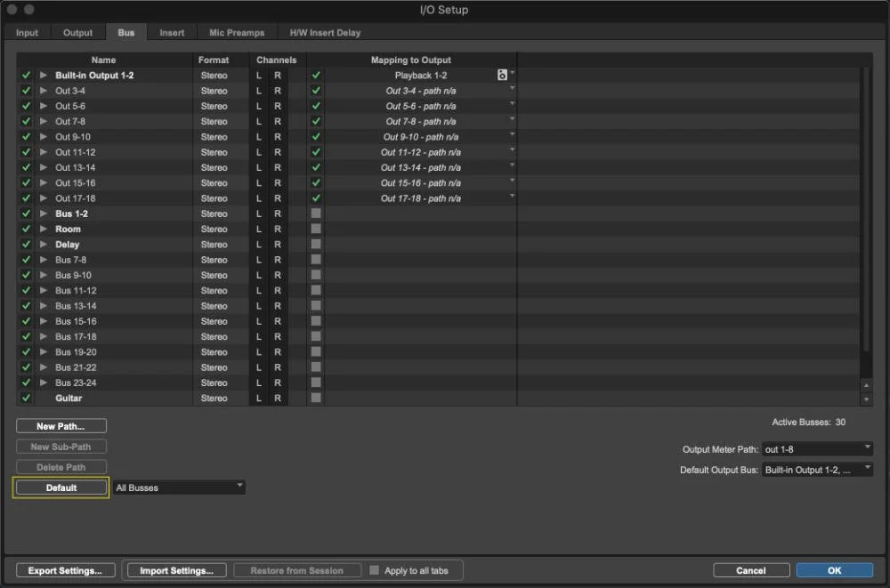Click the audition speaker icon beside Playback 1-2
Screen dimensions: 890x588
click(x=502, y=75)
